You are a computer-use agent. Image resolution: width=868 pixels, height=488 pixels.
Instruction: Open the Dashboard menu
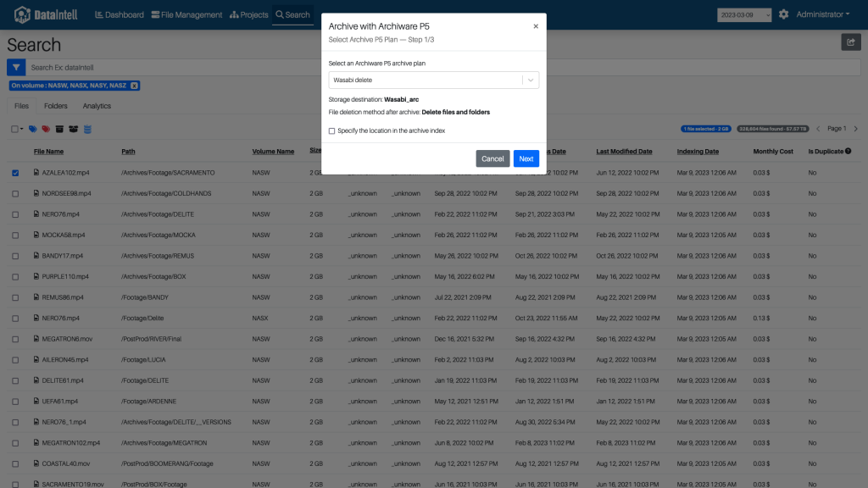coord(120,14)
